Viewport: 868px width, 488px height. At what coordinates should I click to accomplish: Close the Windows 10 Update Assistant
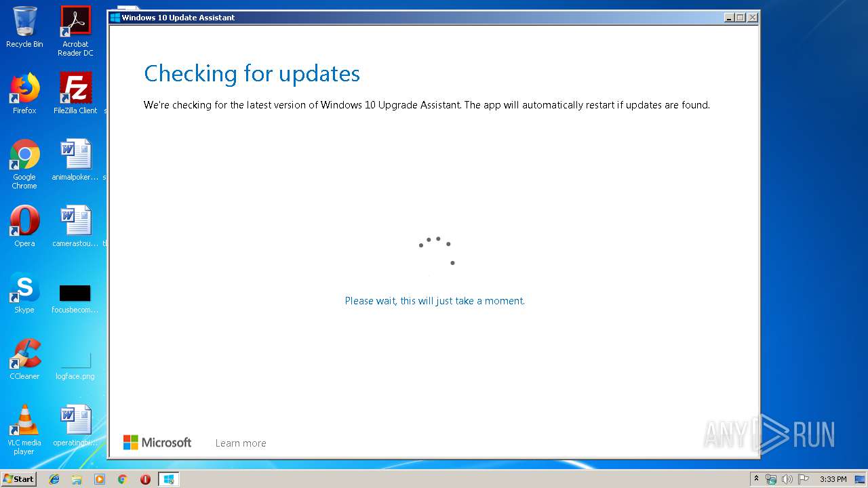pyautogui.click(x=752, y=18)
